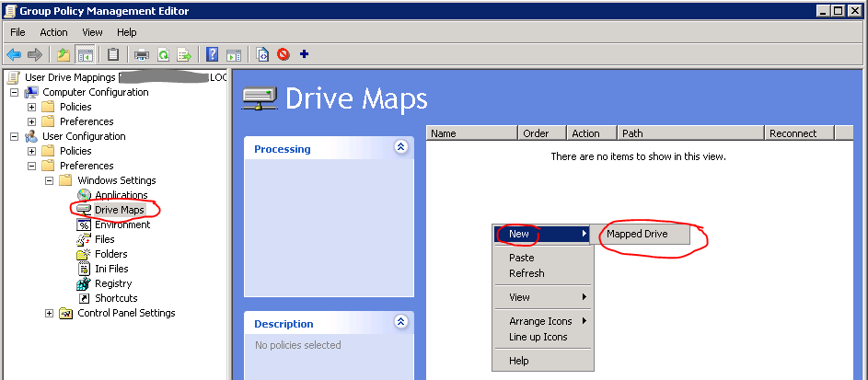Collapse the Processing panel chevron
868x380 pixels.
coord(400,147)
